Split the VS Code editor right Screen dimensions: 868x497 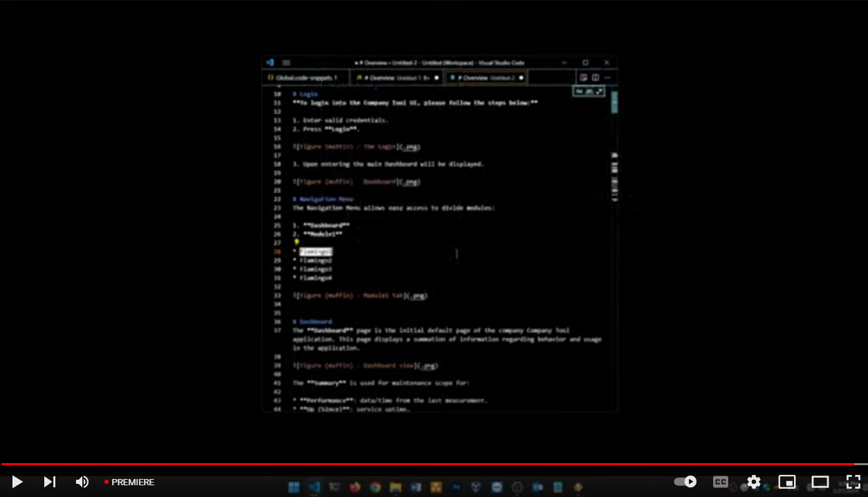coord(595,78)
